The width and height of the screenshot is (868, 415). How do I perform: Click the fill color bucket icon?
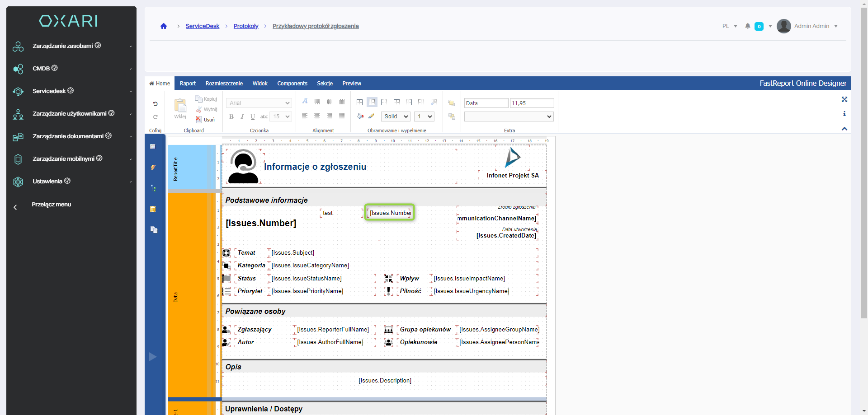click(x=360, y=117)
